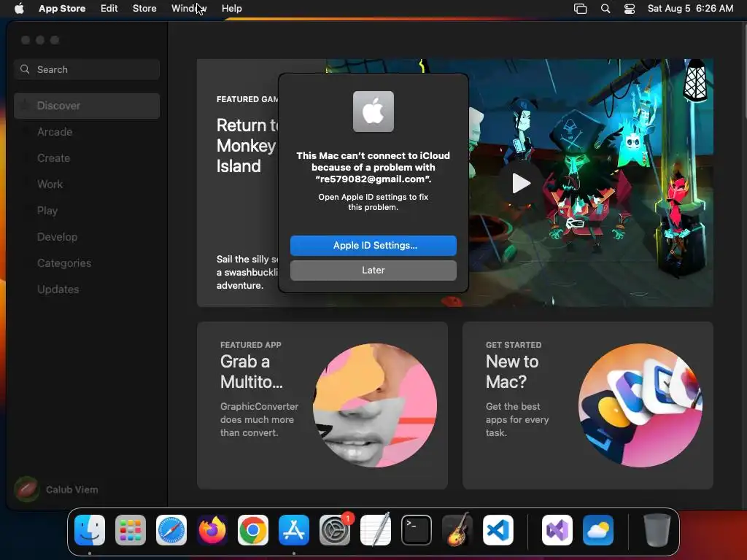This screenshot has height=560, width=747.
Task: Select Play in the sidebar
Action: (x=87, y=211)
